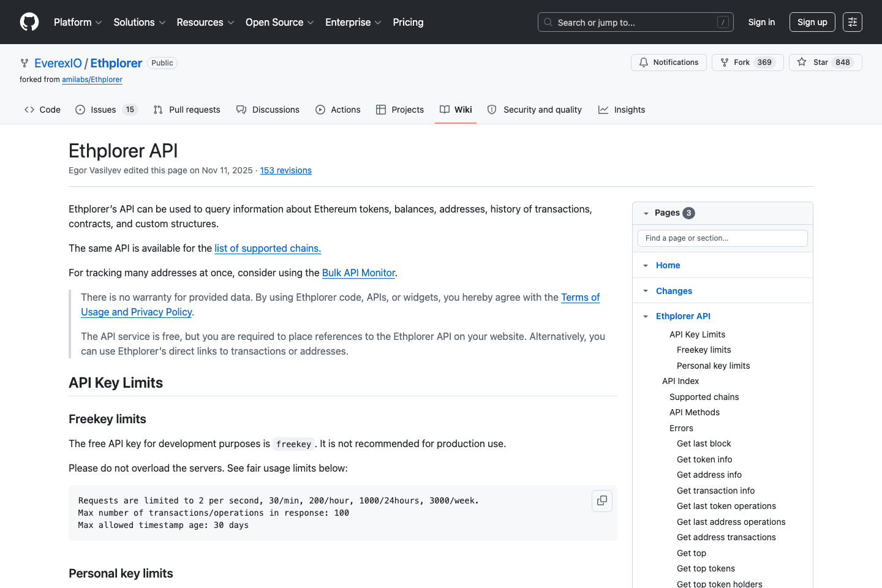Collapse the Ethplorer API section
This screenshot has width=882, height=588.
tap(645, 316)
